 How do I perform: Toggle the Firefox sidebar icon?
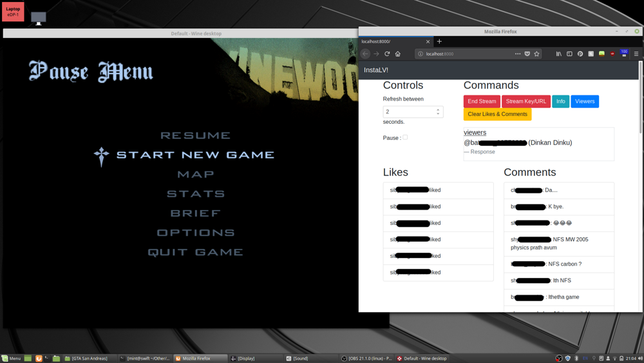point(569,54)
